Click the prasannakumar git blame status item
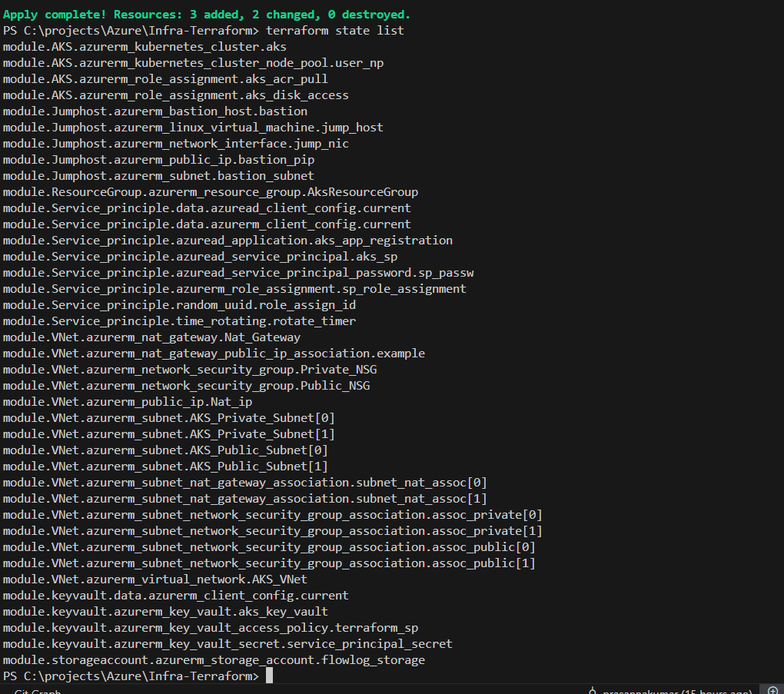 [676, 691]
